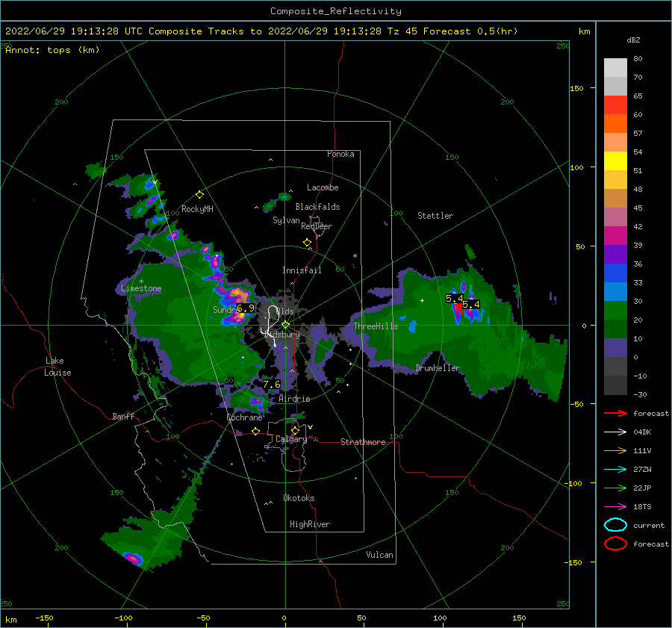Click the Cochrane label

[244, 417]
